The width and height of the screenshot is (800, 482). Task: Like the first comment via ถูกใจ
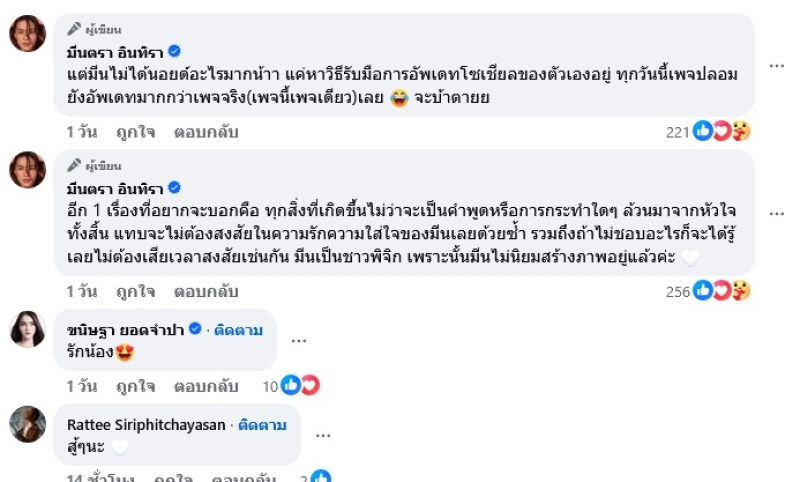(135, 131)
